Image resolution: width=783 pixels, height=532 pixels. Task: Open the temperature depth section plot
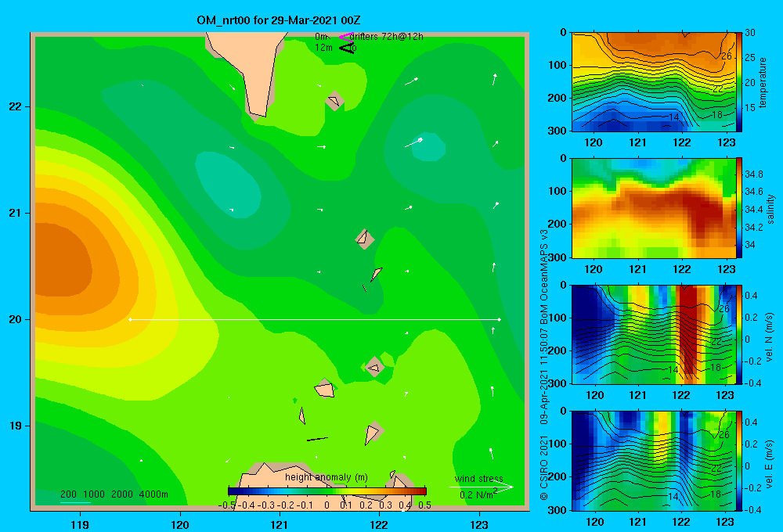click(x=653, y=82)
